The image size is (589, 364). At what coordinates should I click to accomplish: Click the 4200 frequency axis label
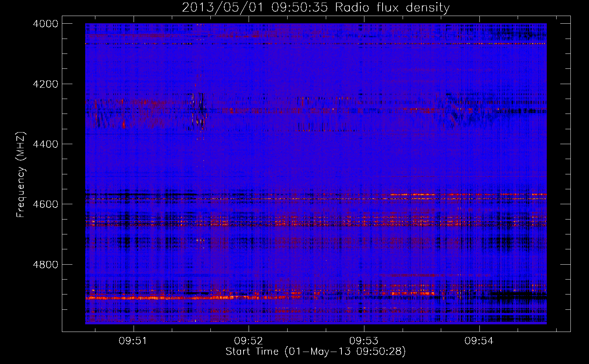[46, 84]
